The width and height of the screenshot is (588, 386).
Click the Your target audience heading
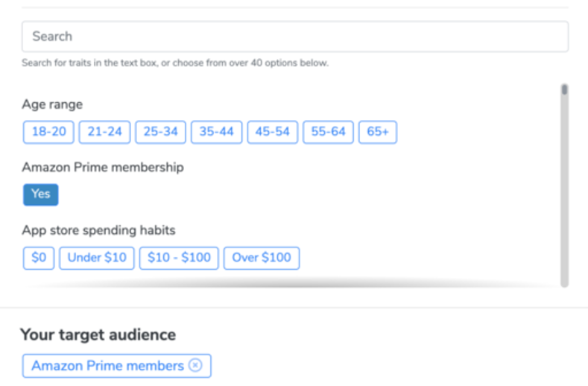click(x=98, y=335)
